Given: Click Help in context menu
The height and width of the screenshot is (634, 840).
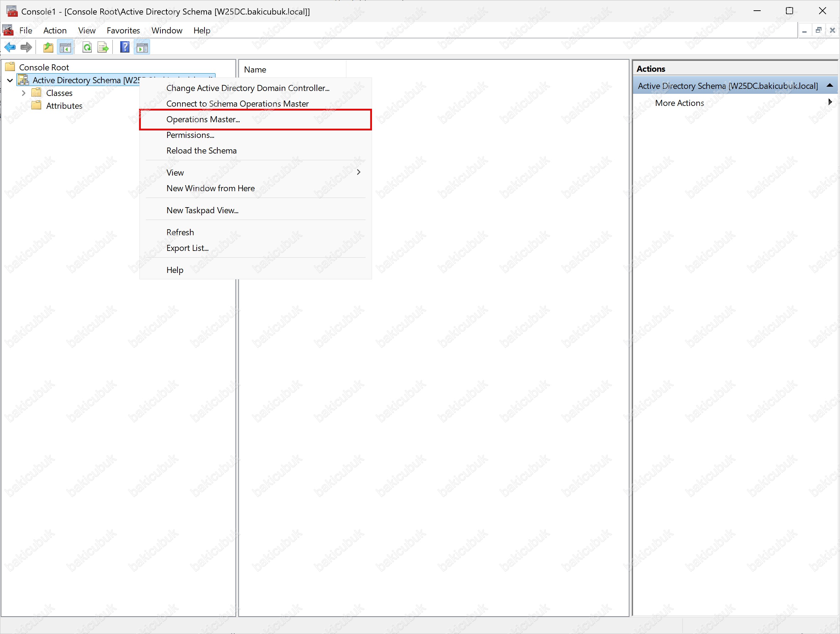Looking at the screenshot, I should click(255, 270).
